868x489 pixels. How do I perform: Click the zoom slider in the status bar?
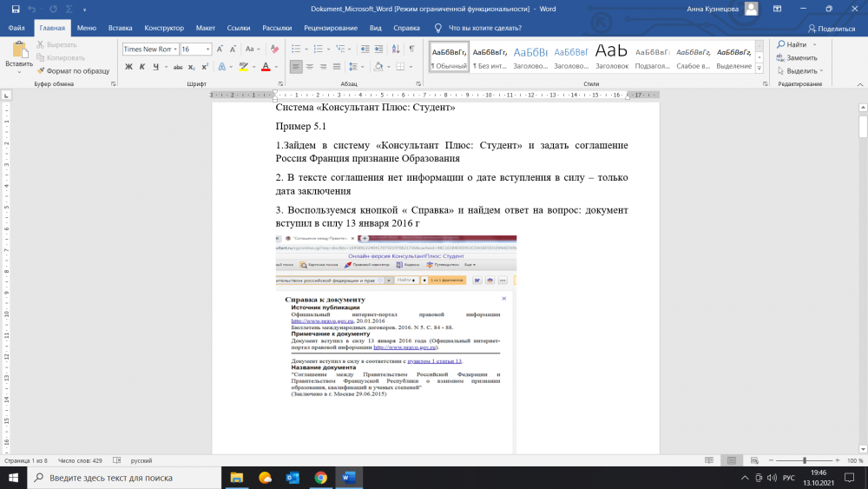click(x=804, y=460)
